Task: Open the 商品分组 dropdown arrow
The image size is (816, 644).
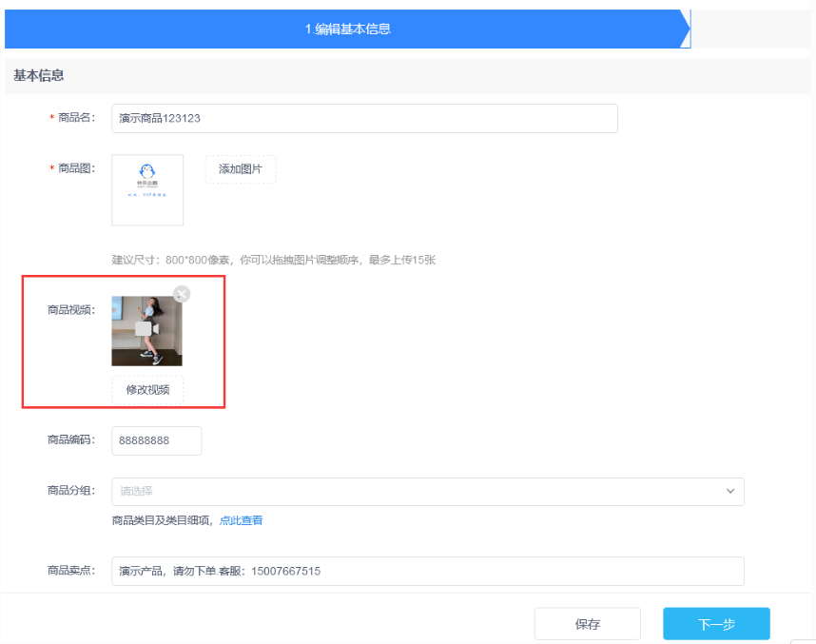Action: (x=730, y=491)
